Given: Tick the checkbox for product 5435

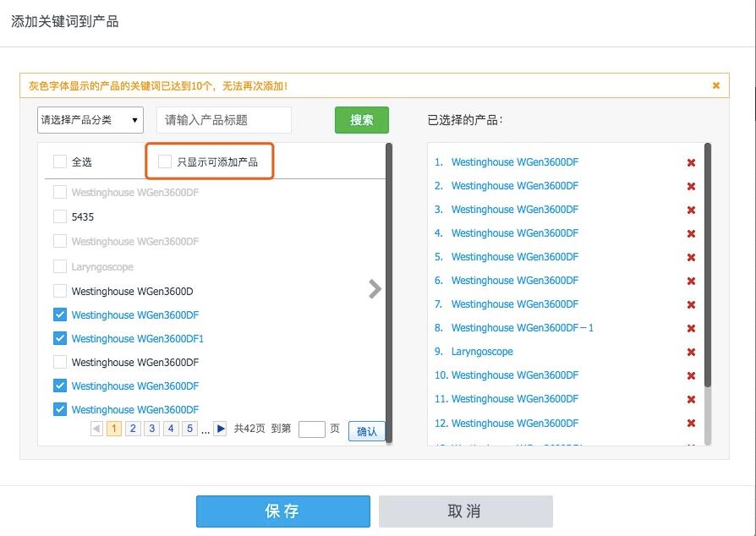Looking at the screenshot, I should tap(60, 216).
